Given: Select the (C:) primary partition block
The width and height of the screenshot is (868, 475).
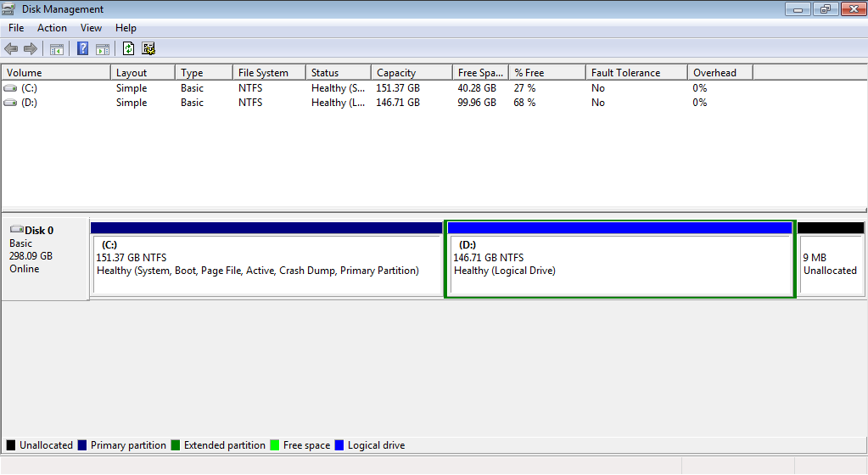Looking at the screenshot, I should click(x=266, y=263).
